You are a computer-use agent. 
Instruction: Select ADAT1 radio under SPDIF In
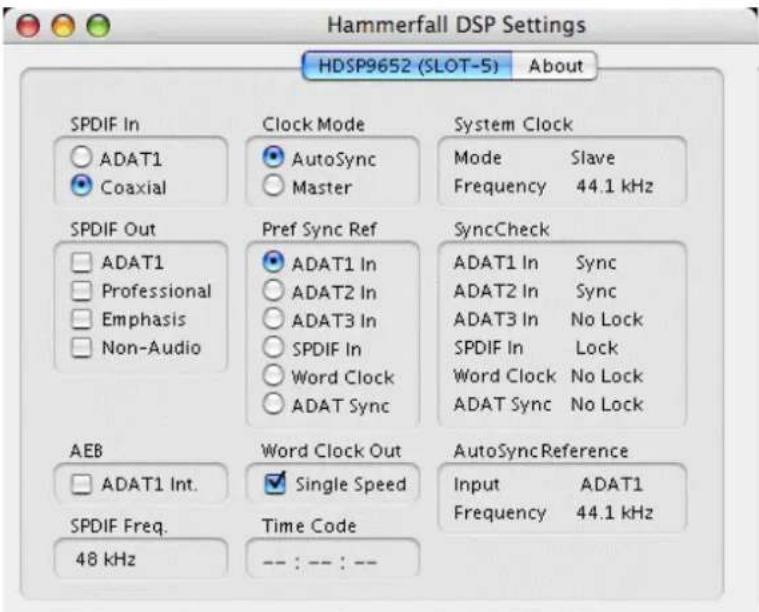pyautogui.click(x=81, y=157)
